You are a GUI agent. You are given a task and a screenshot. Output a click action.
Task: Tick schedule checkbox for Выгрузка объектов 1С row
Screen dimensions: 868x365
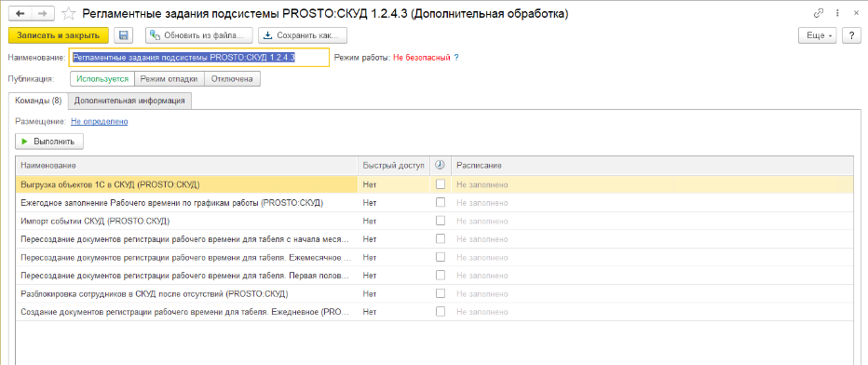(441, 184)
